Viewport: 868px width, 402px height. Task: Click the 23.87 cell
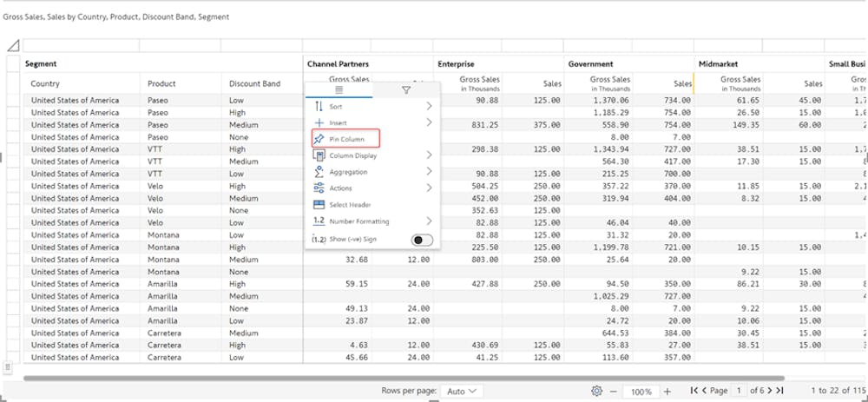coord(357,320)
